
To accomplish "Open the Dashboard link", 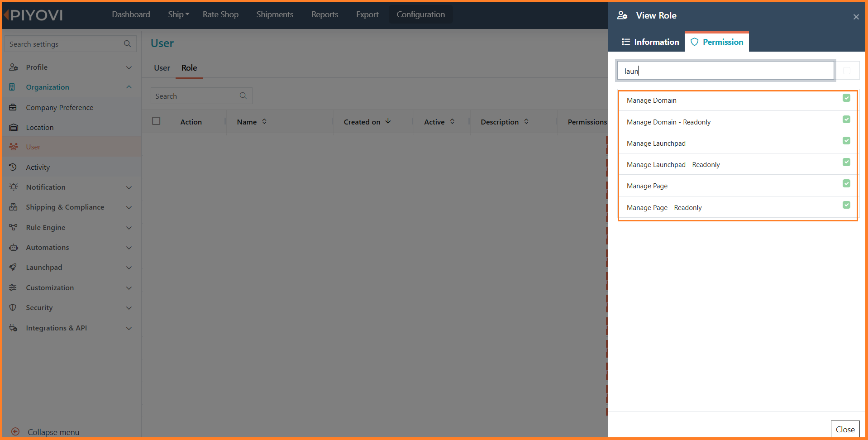I will [x=131, y=14].
